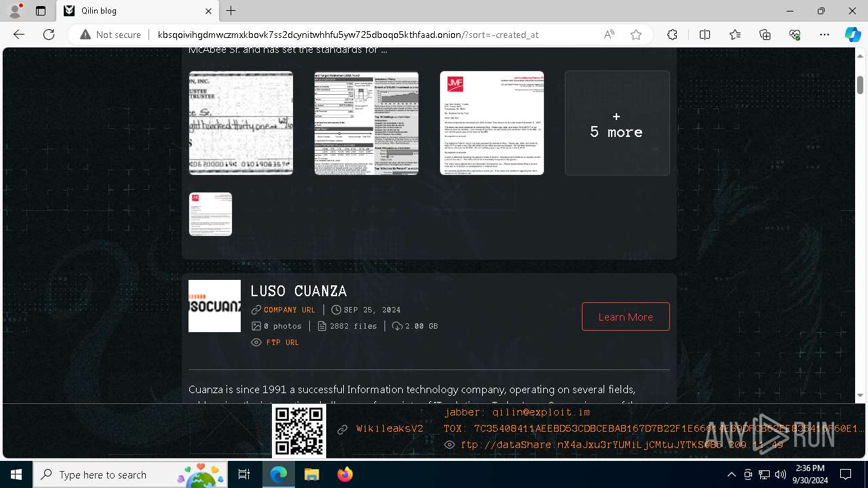Click page scrollbar down arrow
This screenshot has height=488, width=868.
pos(860,395)
